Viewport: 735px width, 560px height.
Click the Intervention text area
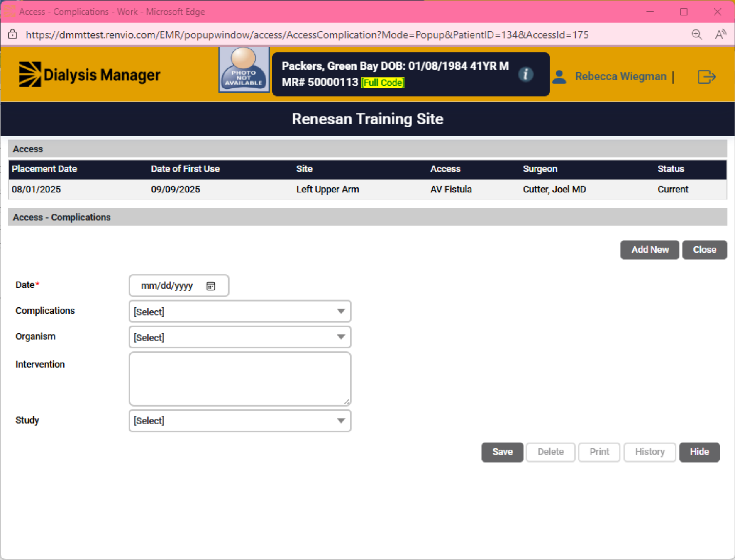tap(240, 379)
